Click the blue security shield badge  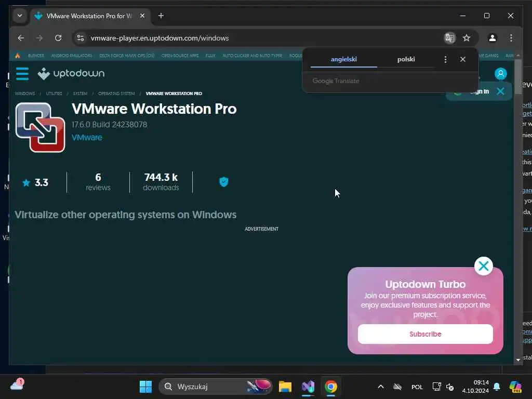tap(223, 182)
